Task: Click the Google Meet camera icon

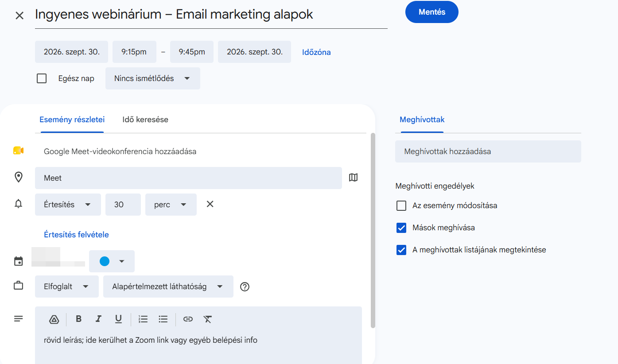Action: (x=18, y=151)
